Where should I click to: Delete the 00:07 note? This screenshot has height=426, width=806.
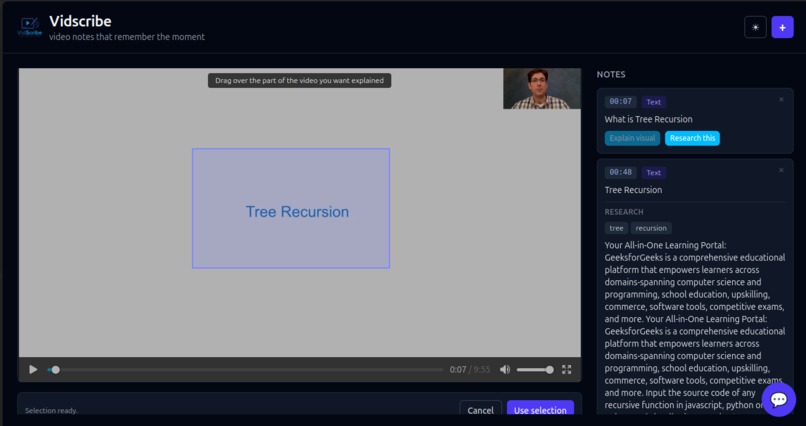point(781,100)
